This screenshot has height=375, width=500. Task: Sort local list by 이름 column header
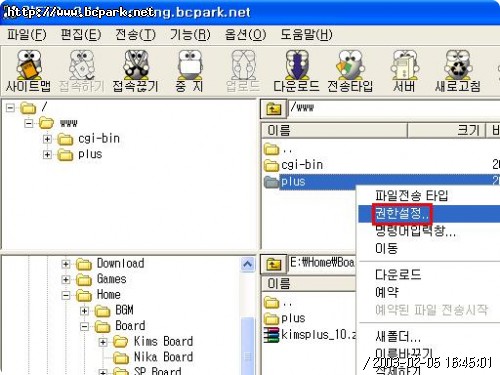click(309, 284)
